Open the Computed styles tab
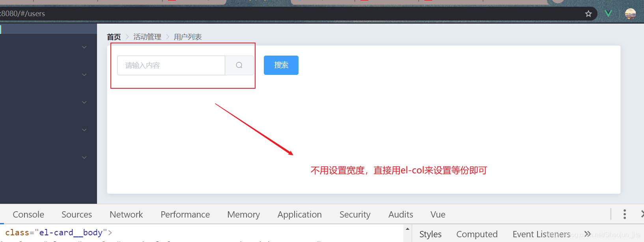Screen dimensions: 644x242 point(477,234)
